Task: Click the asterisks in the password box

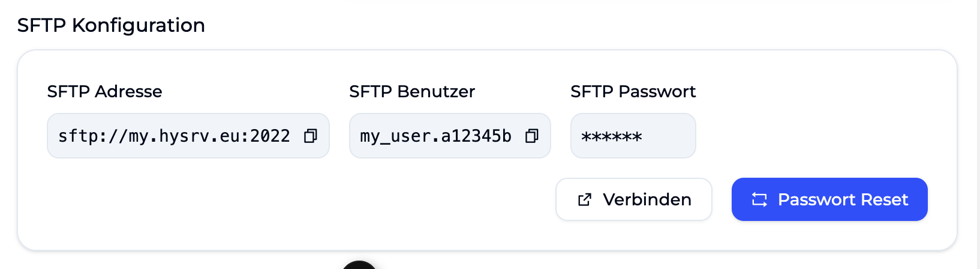Action: coord(612,137)
